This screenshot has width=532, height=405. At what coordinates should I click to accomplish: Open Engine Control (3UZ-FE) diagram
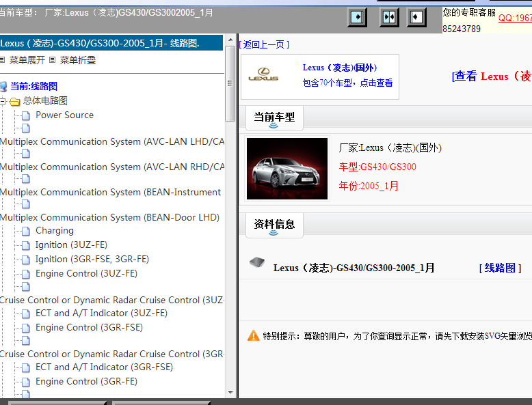point(87,273)
